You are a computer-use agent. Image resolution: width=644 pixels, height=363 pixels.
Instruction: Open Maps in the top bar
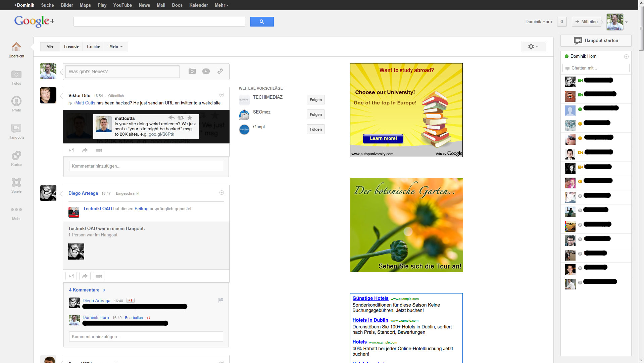pos(85,5)
